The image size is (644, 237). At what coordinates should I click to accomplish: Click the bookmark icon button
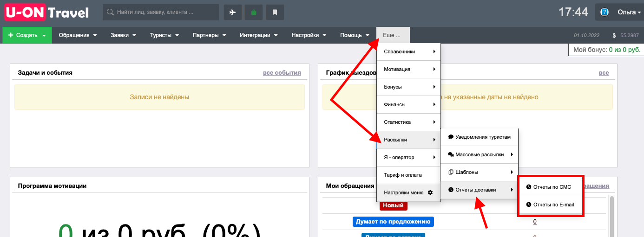tap(275, 13)
